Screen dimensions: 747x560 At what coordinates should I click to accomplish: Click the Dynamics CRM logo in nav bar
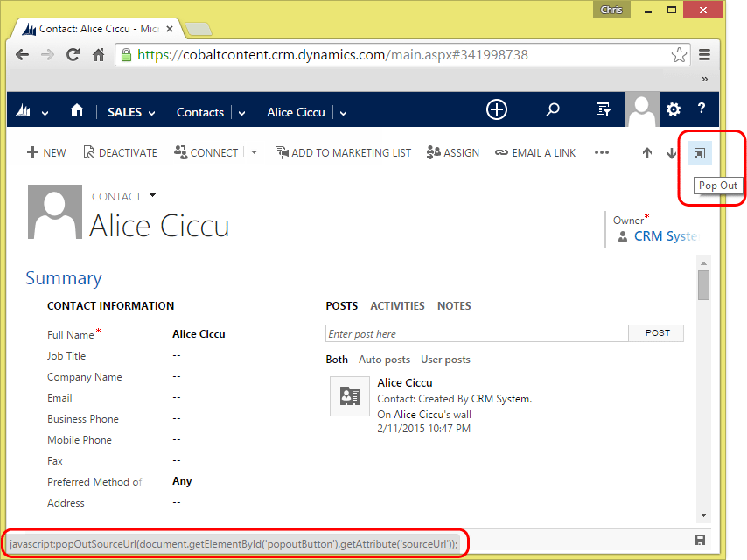tap(24, 111)
